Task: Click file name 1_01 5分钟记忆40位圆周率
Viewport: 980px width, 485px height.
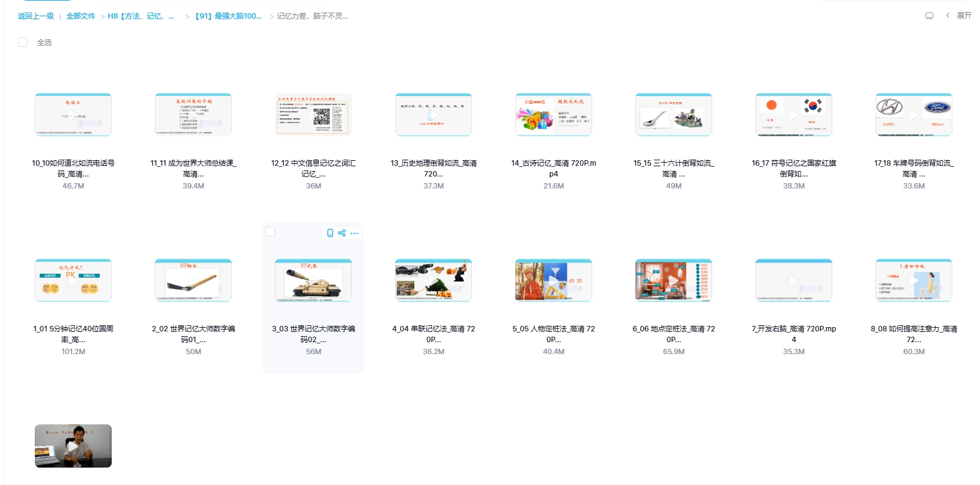Action: 73,334
